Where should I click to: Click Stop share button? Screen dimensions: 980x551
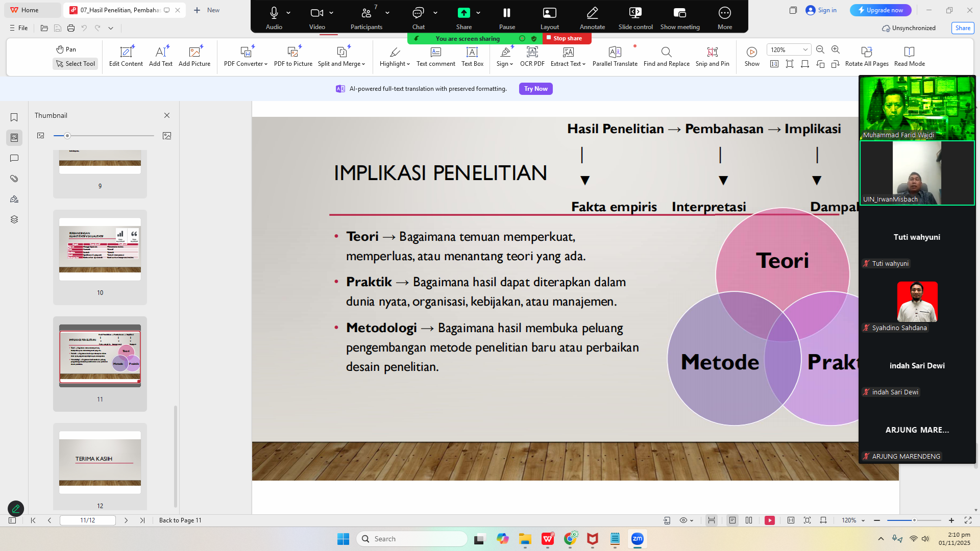coord(567,38)
